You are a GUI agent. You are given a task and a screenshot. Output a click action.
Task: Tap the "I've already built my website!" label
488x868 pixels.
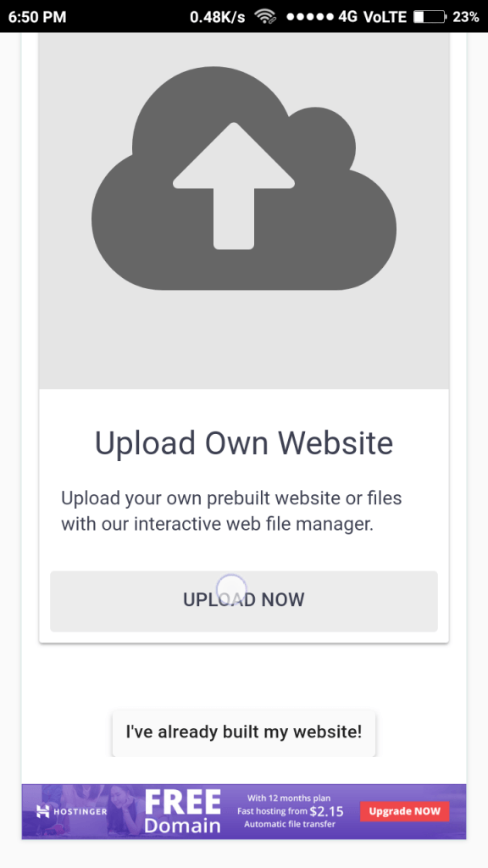(244, 732)
